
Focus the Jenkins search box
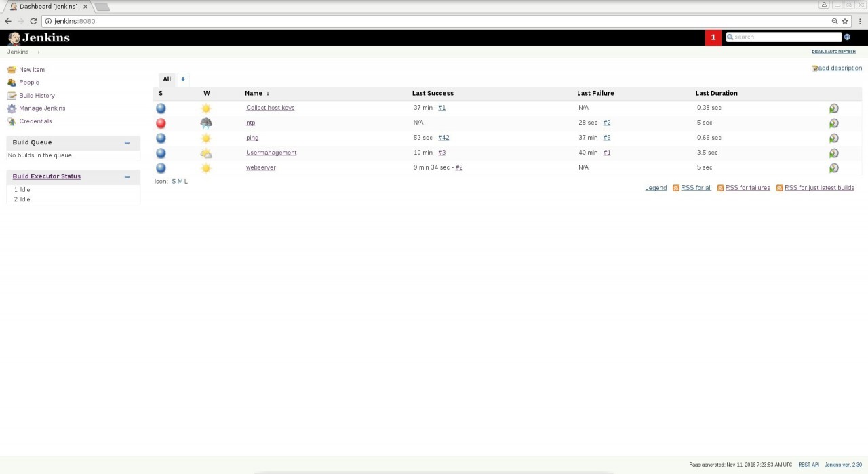tap(784, 37)
